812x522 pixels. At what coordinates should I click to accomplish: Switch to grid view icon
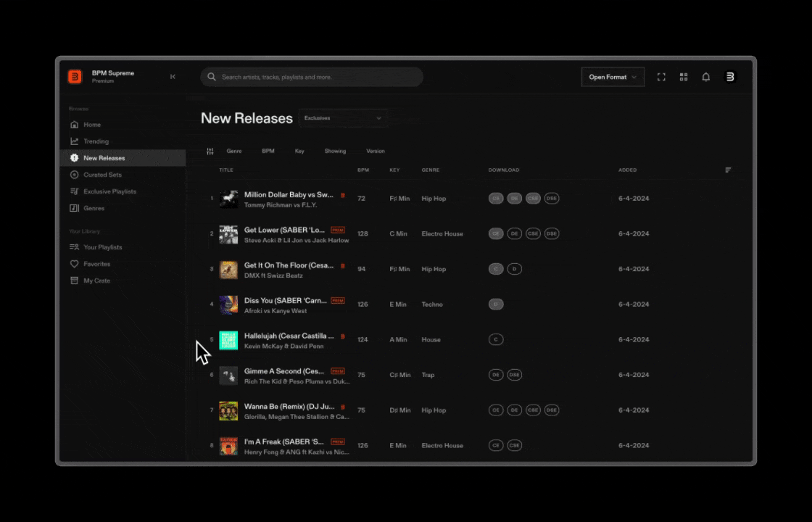684,77
